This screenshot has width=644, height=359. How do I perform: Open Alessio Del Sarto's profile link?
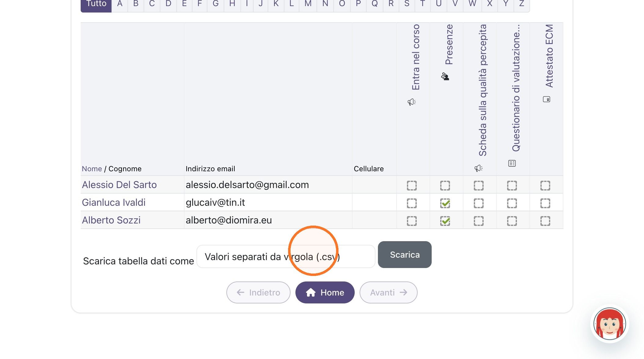[x=119, y=185]
